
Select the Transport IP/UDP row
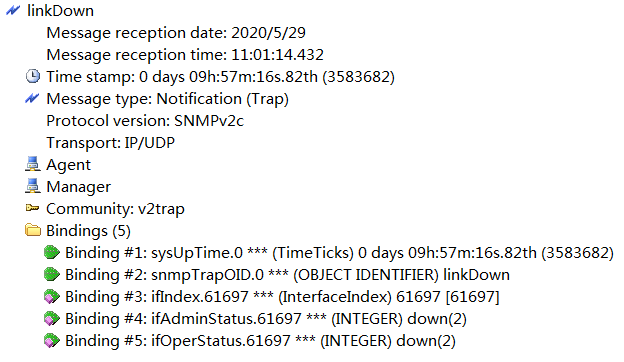tap(110, 143)
